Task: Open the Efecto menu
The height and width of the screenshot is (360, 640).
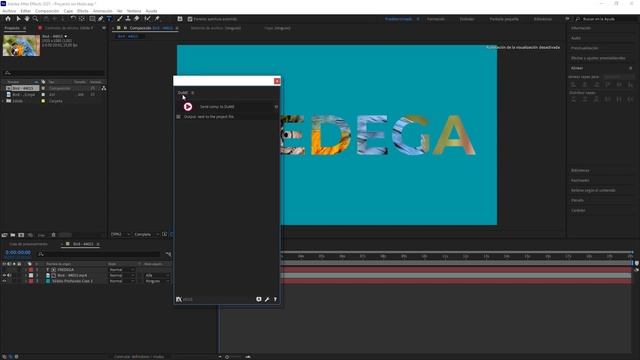Action: (x=83, y=11)
